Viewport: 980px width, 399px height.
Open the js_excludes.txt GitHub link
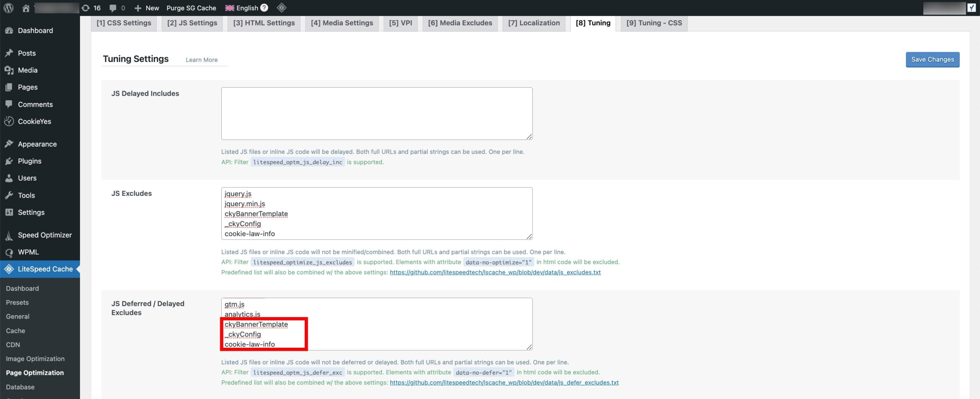pos(495,272)
